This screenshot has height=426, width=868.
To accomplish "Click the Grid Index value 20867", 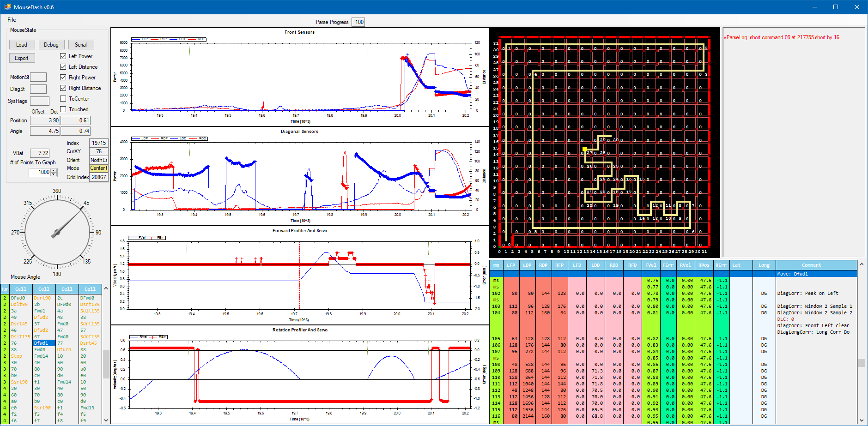I will point(99,177).
